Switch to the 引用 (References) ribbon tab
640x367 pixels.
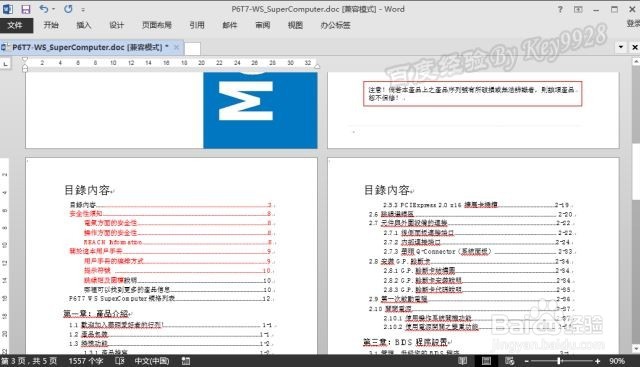[197, 25]
